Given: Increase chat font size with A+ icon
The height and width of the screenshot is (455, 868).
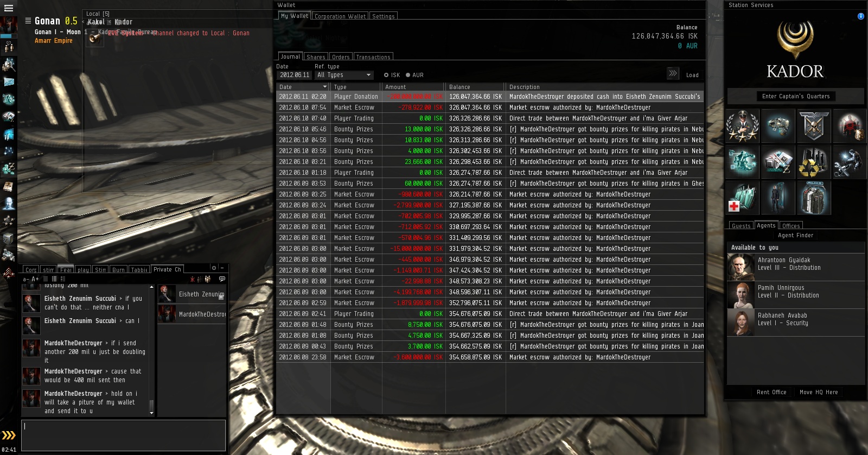Looking at the screenshot, I should 35,279.
